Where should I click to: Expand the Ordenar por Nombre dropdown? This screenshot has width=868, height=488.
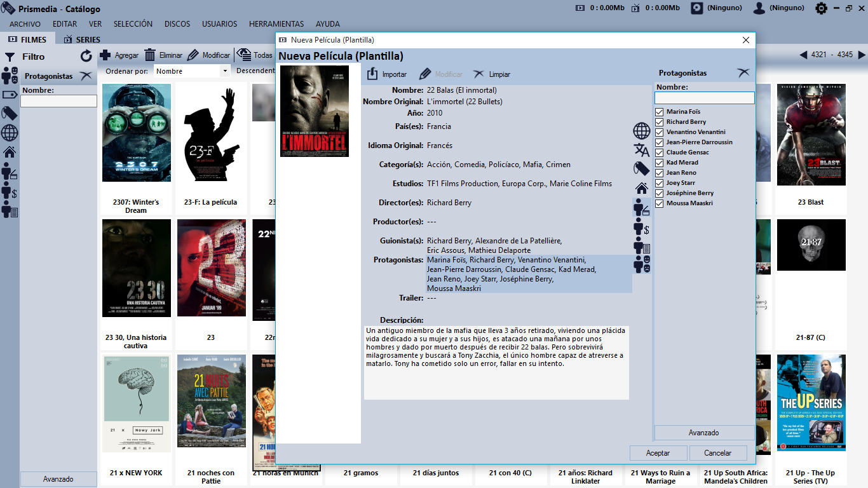pyautogui.click(x=225, y=71)
